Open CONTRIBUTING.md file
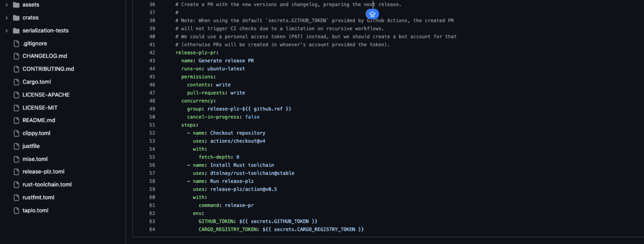This screenshot has width=644, height=244. [48, 69]
